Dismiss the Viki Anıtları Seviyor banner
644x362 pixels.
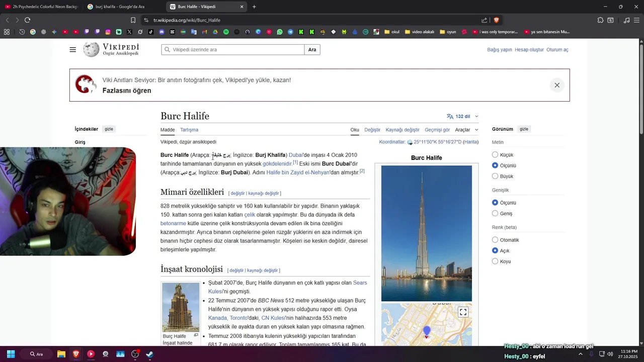557,85
